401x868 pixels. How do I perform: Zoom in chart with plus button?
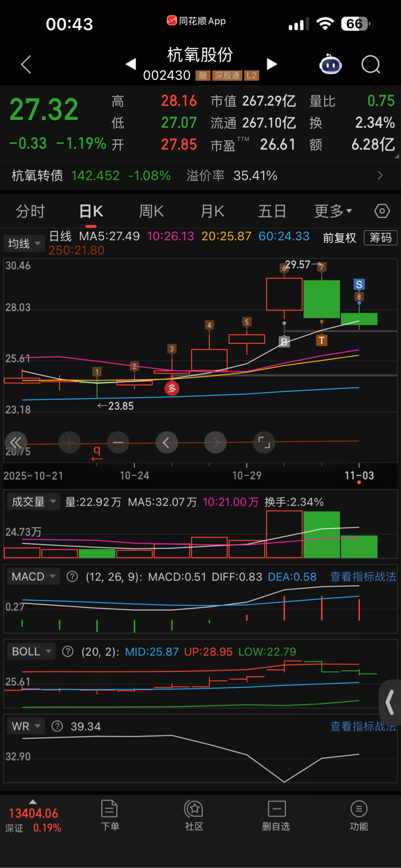pos(69,443)
